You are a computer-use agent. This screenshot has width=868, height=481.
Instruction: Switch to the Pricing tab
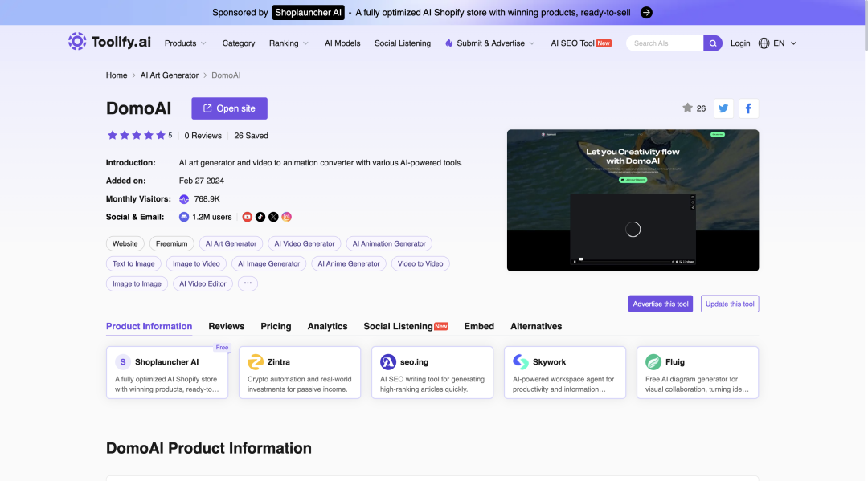276,326
